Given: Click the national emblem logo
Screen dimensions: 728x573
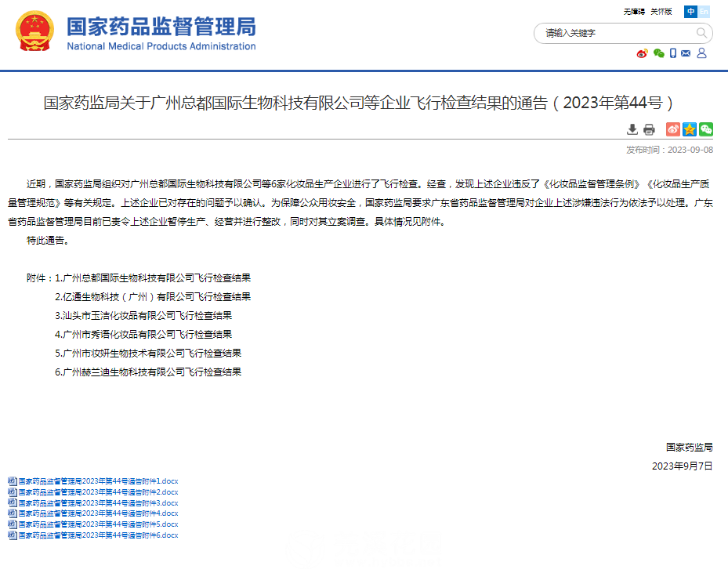Looking at the screenshot, I should pyautogui.click(x=34, y=31).
